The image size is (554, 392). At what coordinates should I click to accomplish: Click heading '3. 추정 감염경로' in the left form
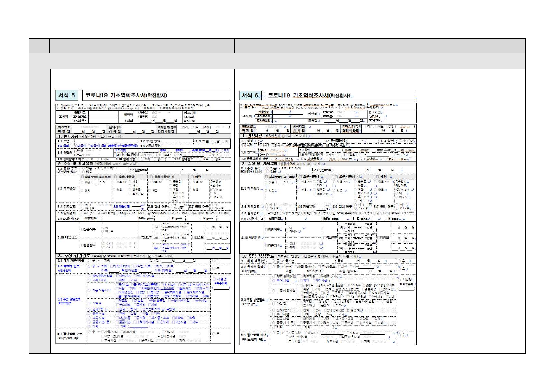tap(74, 256)
